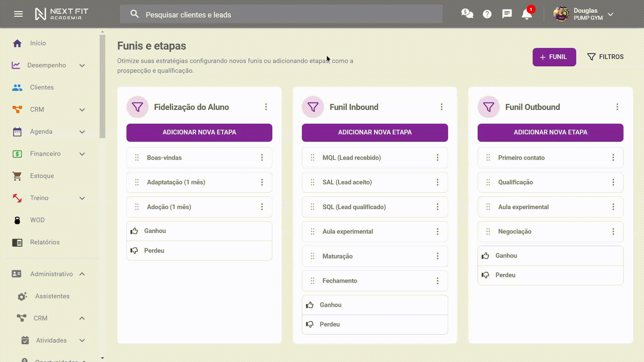Click ADICIONAR NOVA ETAPA under Funil Outbound
Image resolution: width=644 pixels, height=362 pixels.
550,132
